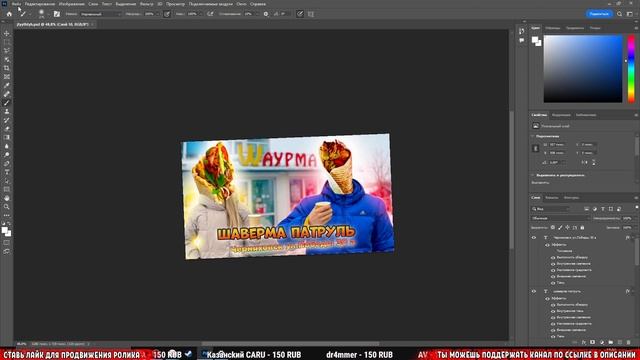Delete layer using trash icon
This screenshot has height=360, width=640.
click(x=629, y=342)
